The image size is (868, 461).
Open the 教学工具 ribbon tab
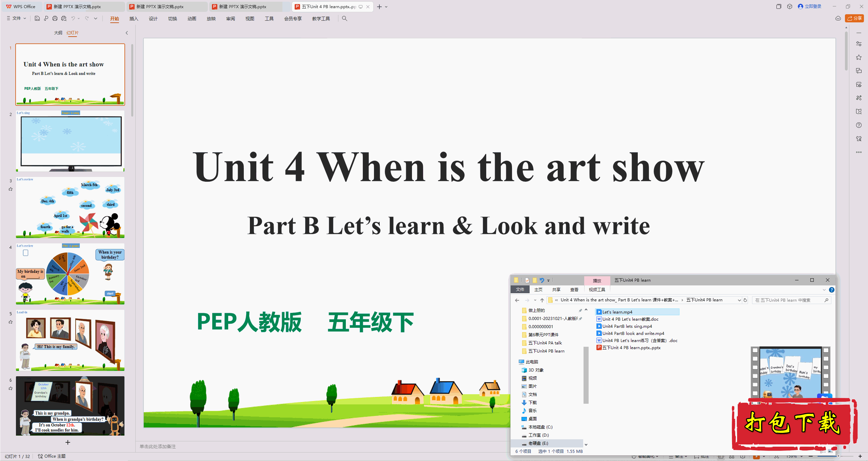coord(321,19)
